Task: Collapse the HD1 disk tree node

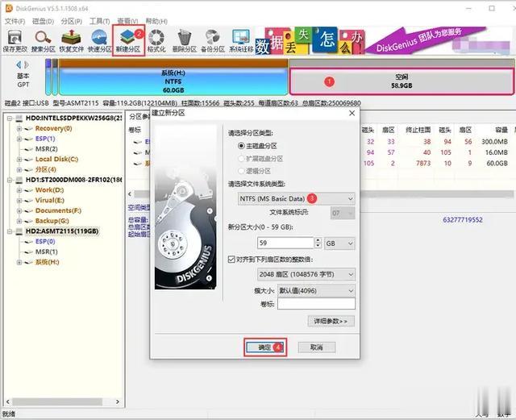Action: 10,180
